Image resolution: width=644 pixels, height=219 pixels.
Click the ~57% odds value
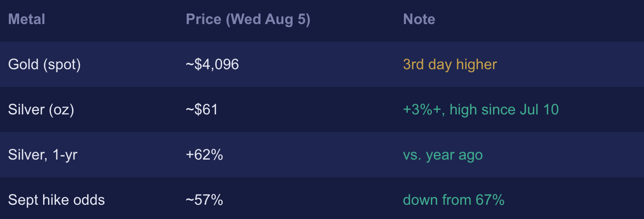204,200
